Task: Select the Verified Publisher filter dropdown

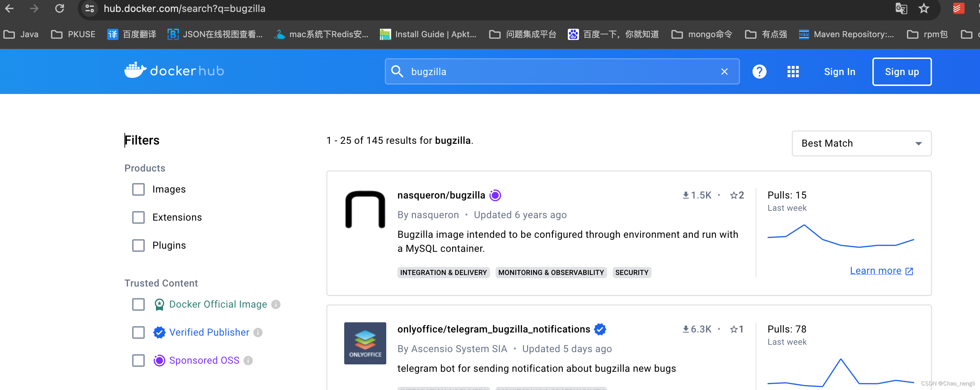Action: point(139,332)
